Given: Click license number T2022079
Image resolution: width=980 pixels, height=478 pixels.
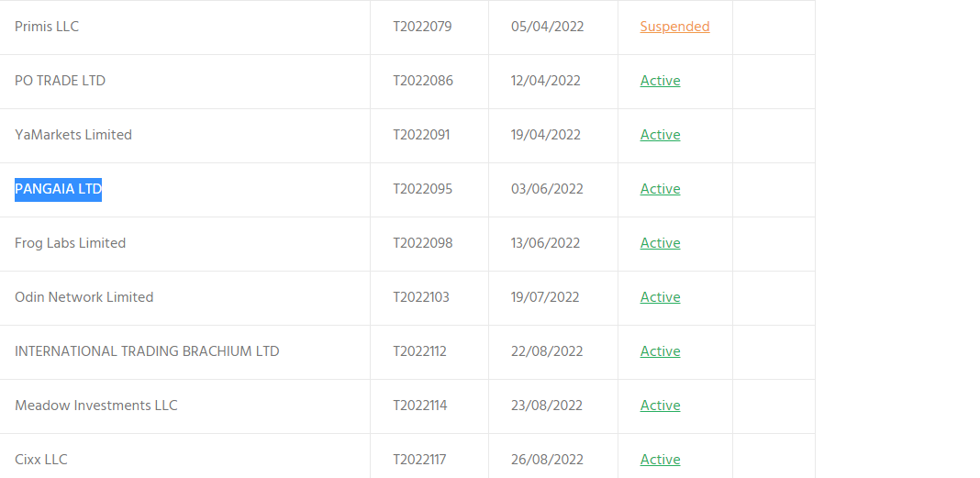Looking at the screenshot, I should (x=422, y=27).
